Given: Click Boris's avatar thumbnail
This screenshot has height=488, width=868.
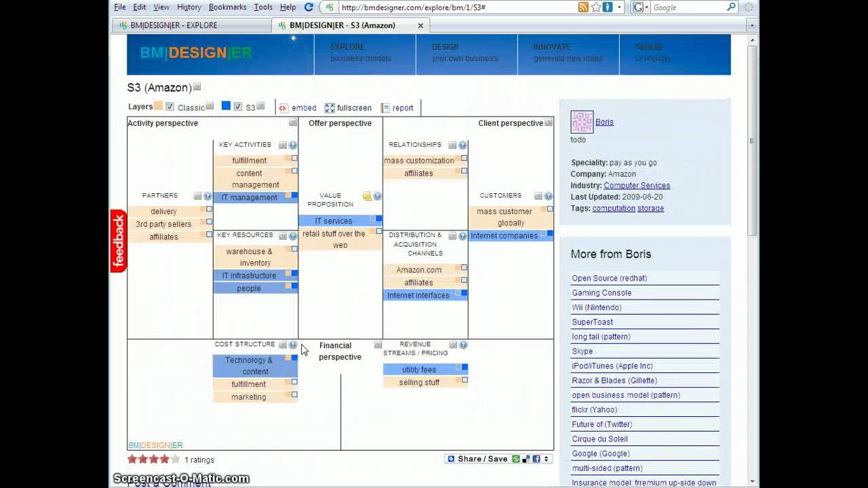Looking at the screenshot, I should point(582,122).
